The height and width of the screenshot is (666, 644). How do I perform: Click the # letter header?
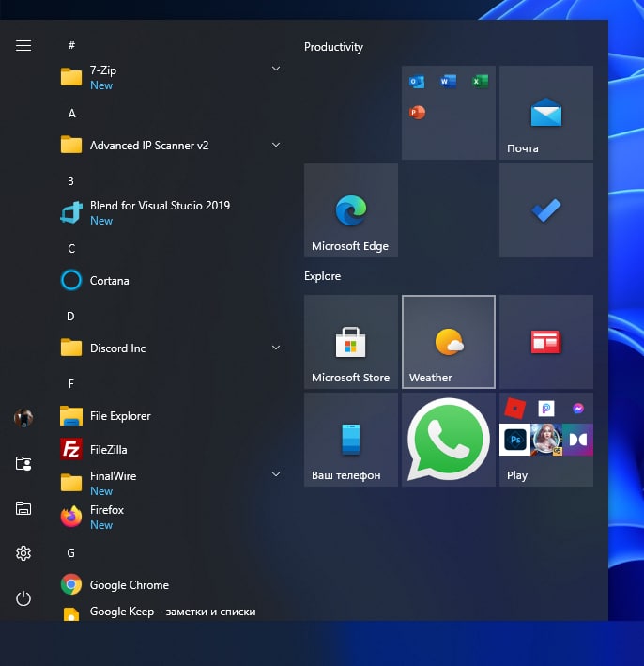[x=71, y=45]
